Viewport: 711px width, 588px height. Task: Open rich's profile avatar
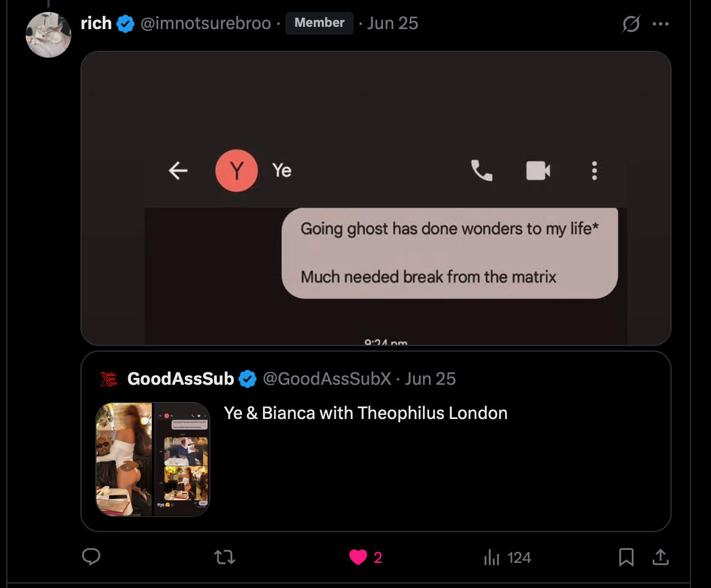49,35
